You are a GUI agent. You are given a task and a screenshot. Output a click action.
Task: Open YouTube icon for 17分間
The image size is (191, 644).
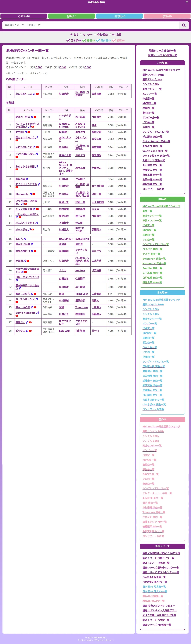click(29, 132)
